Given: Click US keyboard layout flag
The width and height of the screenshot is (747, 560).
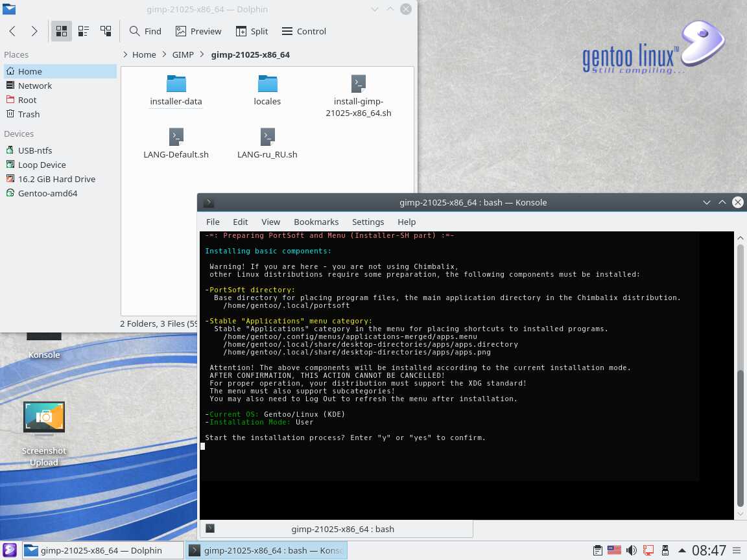Looking at the screenshot, I should click(x=614, y=551).
